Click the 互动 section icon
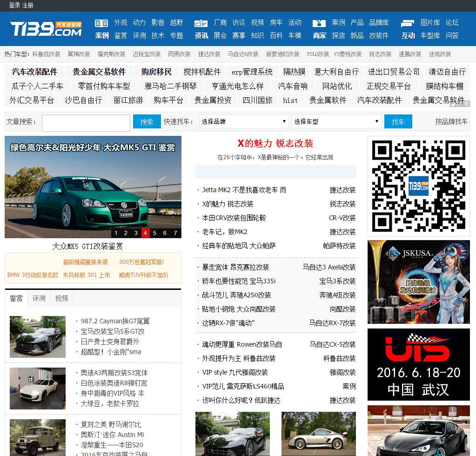Image resolution: width=476 pixels, height=456 pixels. point(408,23)
